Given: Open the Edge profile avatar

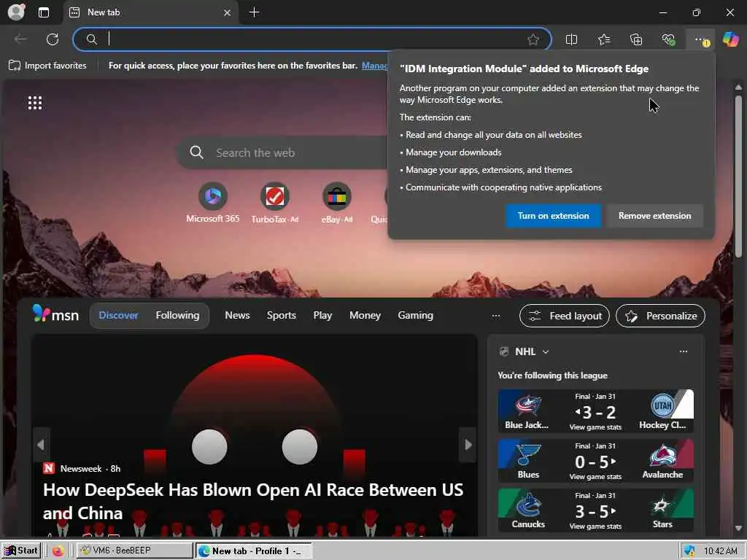Looking at the screenshot, I should (x=17, y=12).
